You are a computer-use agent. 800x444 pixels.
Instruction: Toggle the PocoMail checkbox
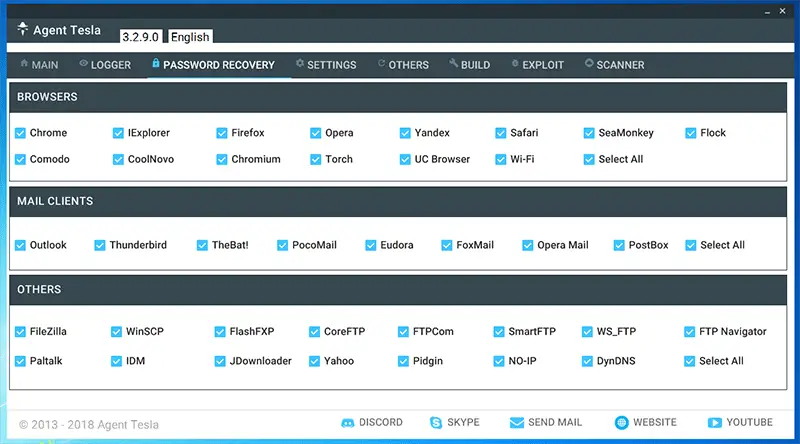pos(282,245)
